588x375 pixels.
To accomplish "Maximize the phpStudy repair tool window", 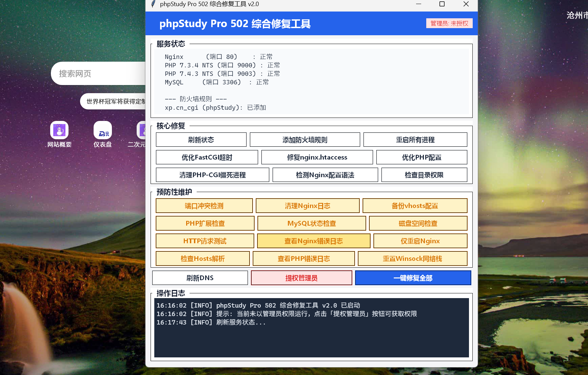I will [x=442, y=4].
